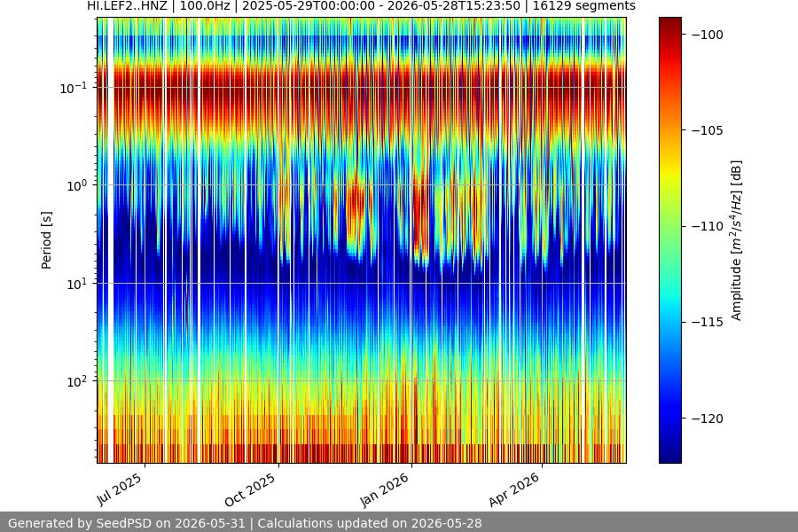Click the amplitude colorbar gradient
This screenshot has height=532, width=798.
[669, 240]
